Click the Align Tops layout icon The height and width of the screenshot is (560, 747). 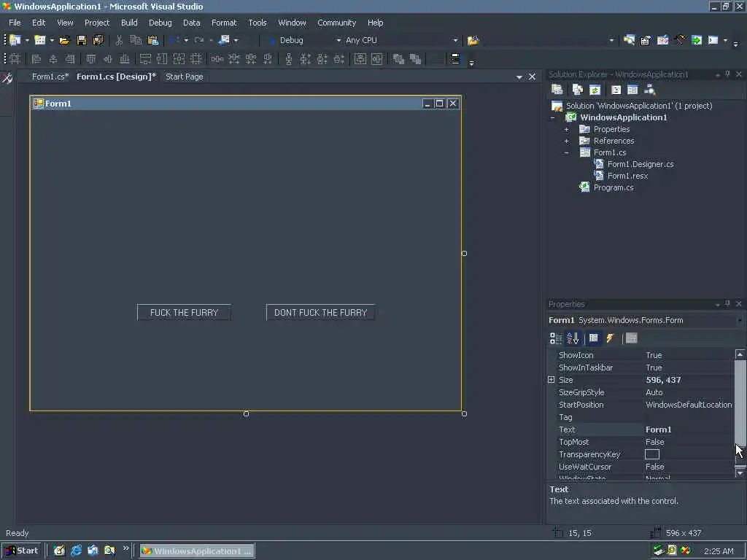click(x=90, y=59)
